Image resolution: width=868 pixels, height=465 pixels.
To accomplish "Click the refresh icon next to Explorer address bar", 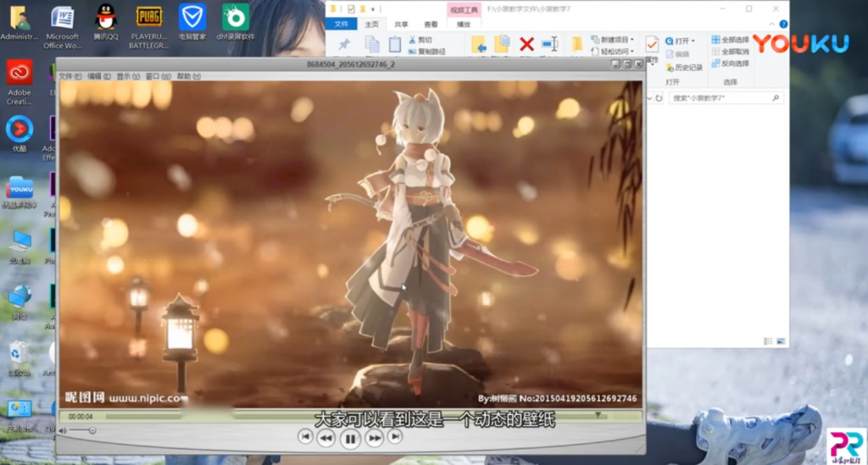I will coord(659,98).
